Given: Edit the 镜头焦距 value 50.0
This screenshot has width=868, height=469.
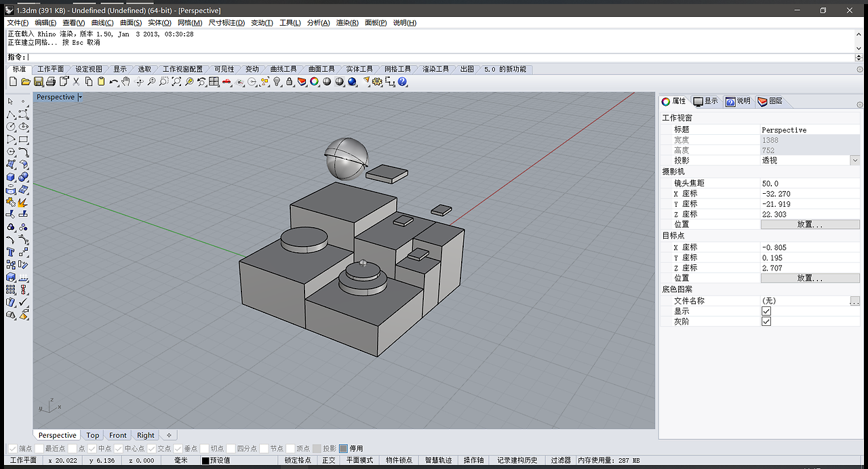Looking at the screenshot, I should pyautogui.click(x=810, y=184).
